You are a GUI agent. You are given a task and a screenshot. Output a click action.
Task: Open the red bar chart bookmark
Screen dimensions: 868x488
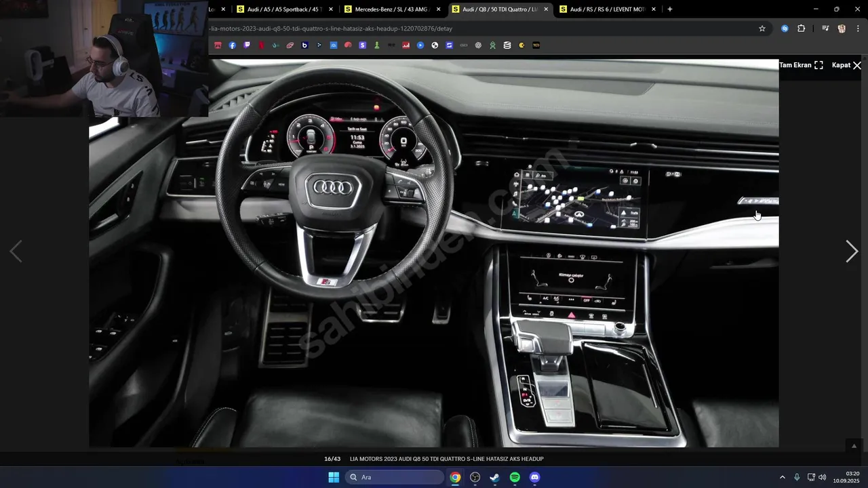tap(406, 45)
